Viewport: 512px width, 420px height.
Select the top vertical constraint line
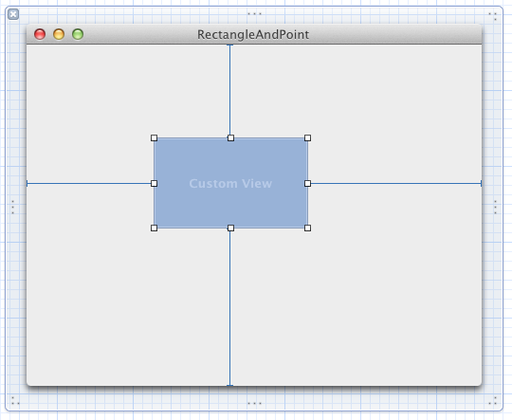(x=229, y=89)
